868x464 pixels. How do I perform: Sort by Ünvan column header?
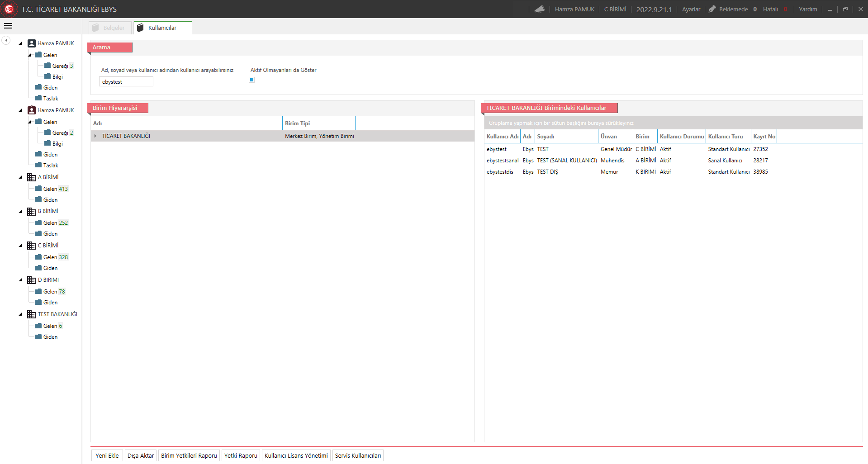616,137
